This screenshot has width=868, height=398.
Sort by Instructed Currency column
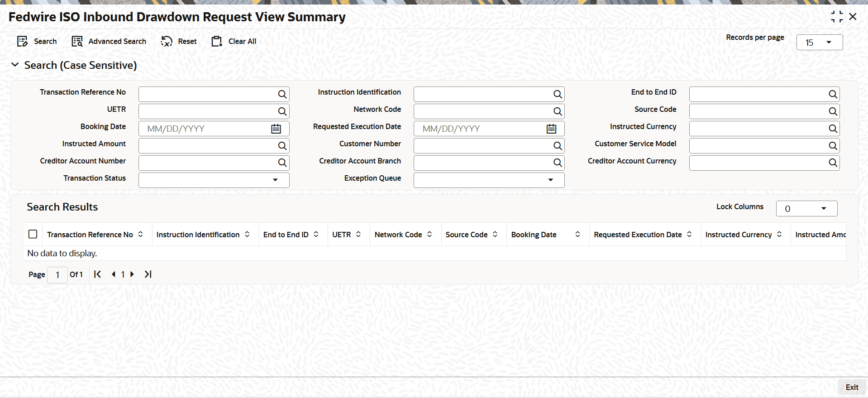tap(779, 234)
